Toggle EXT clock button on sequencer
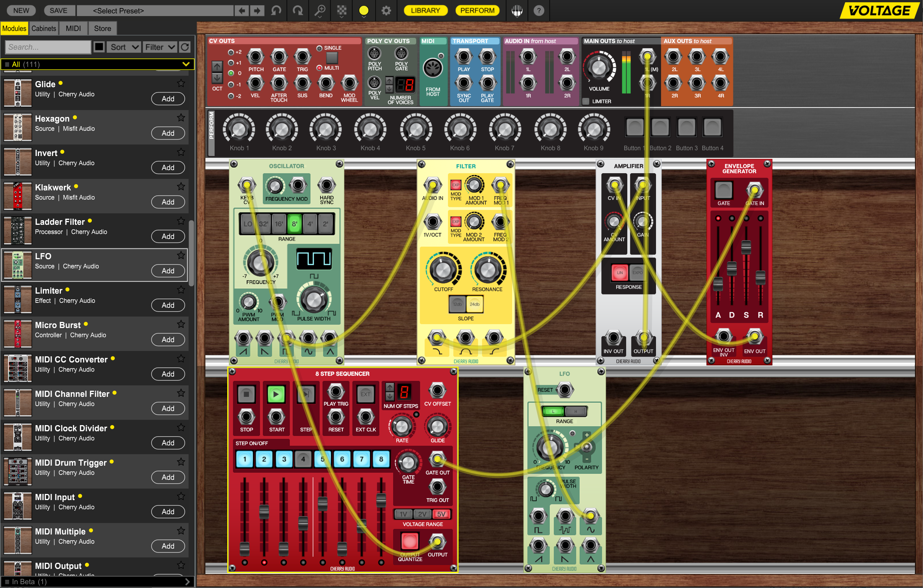Image resolution: width=923 pixels, height=588 pixels. 365,394
